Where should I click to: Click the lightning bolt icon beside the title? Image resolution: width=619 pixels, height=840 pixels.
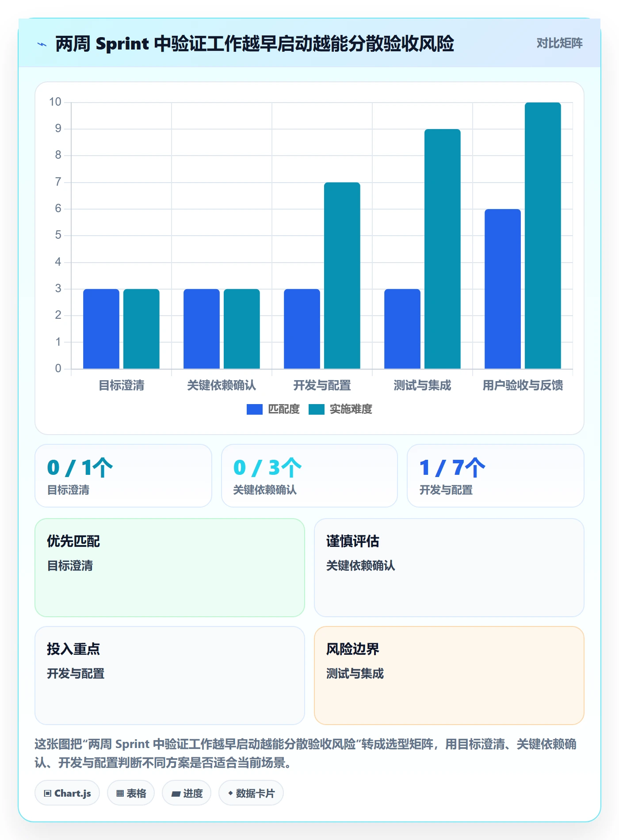(42, 44)
